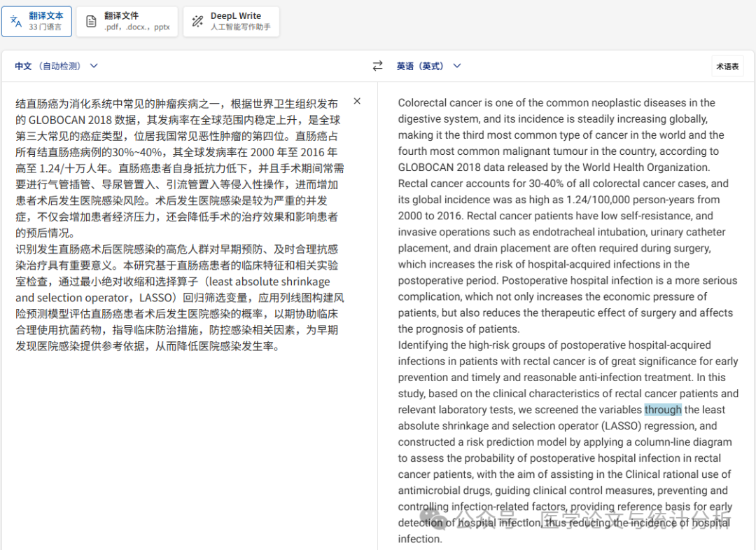Screen dimensions: 756x550
Task: Click the highlighted word "through"
Action: (x=663, y=410)
